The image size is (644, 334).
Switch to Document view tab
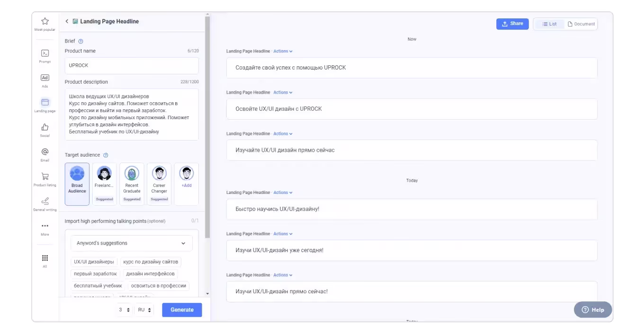581,24
